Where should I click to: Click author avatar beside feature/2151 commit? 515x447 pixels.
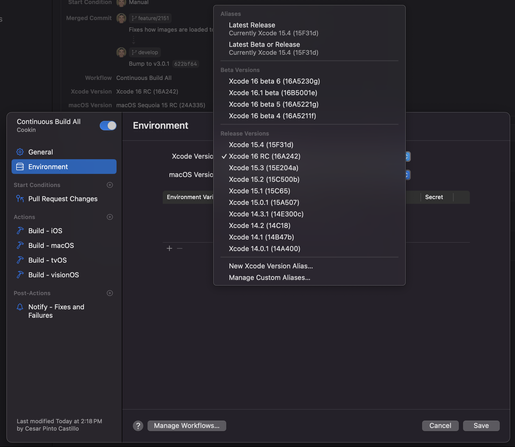(121, 18)
